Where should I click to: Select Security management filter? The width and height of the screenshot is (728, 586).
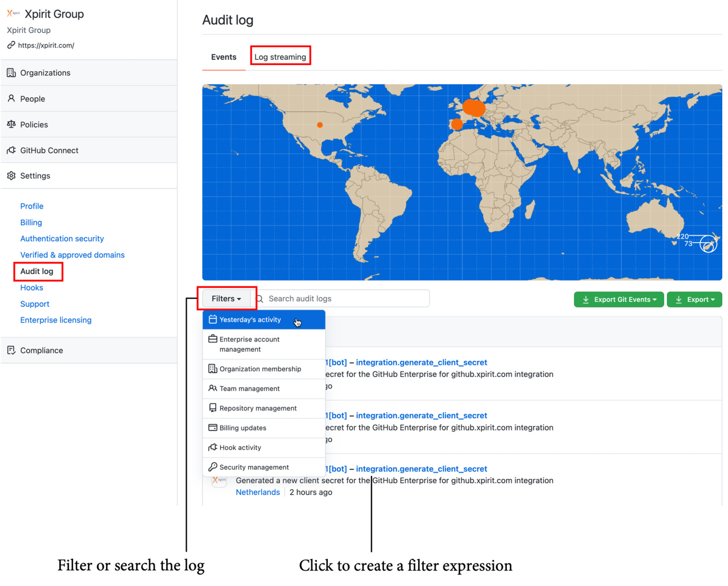coord(264,467)
